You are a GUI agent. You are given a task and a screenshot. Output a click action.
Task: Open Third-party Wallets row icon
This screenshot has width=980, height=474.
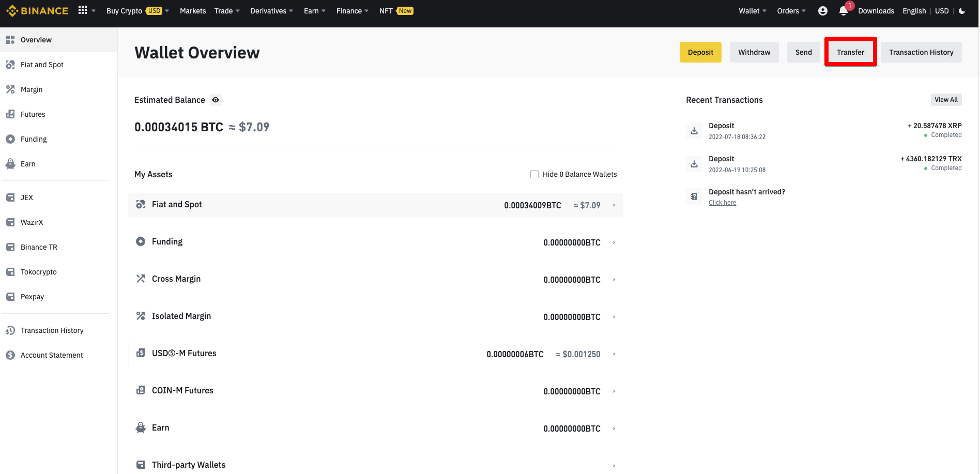point(141,465)
